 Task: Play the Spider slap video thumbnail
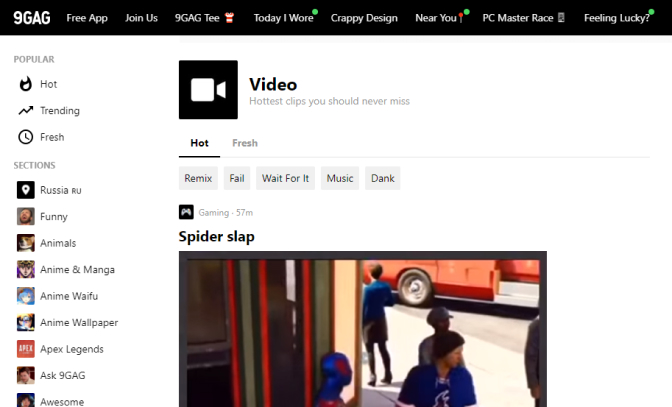[363, 329]
